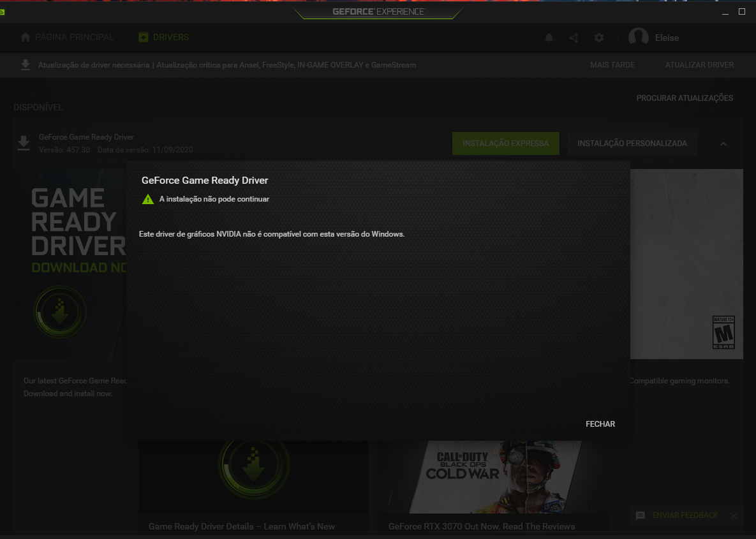Collapse the driver details chevron
This screenshot has height=539, width=756.
(723, 144)
